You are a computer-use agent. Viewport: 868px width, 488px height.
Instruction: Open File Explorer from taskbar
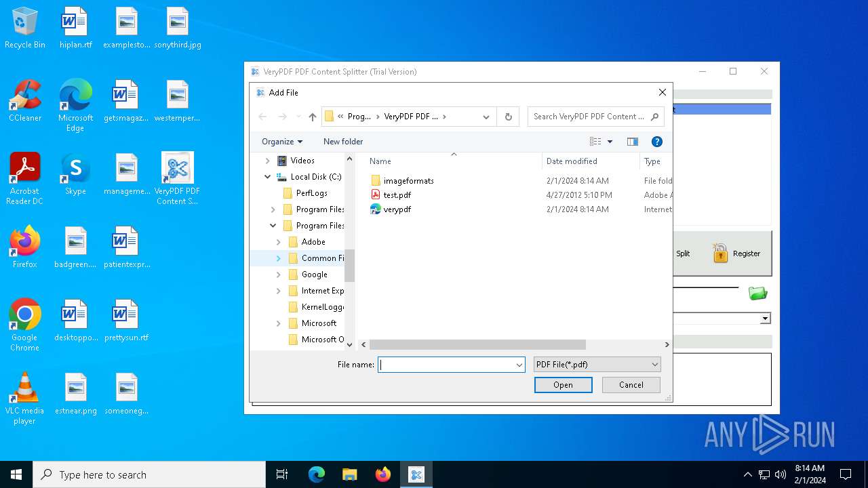point(350,474)
